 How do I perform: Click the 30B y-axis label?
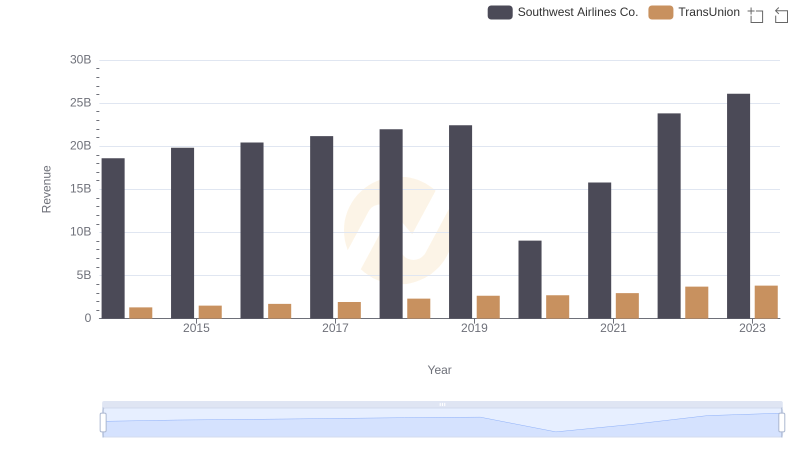click(x=81, y=60)
